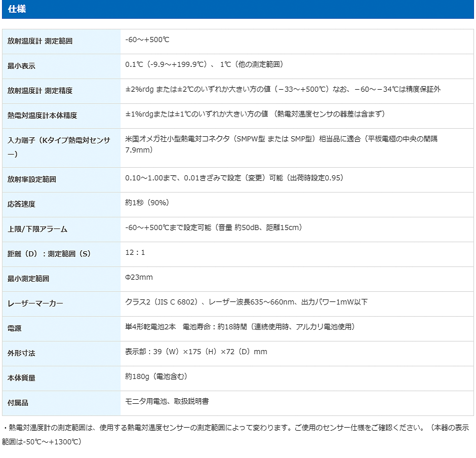Click the 約1秒 (90%) response value
The width and height of the screenshot is (476, 458).
(147, 203)
